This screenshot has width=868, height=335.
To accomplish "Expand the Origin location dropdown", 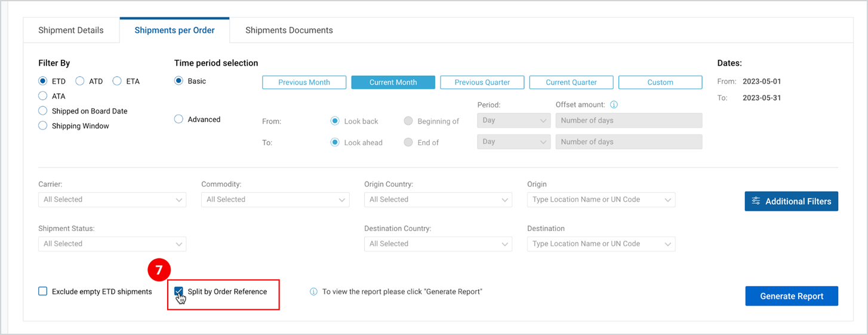I will tap(601, 199).
